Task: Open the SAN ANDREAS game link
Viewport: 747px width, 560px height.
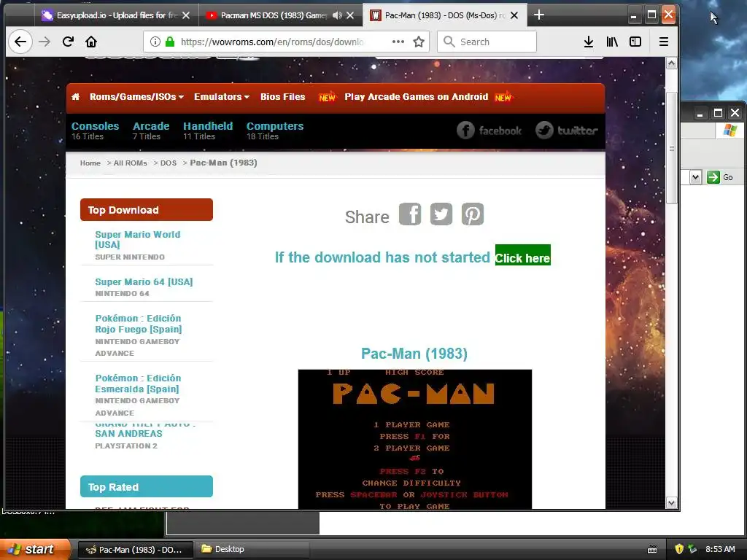Action: coord(128,433)
